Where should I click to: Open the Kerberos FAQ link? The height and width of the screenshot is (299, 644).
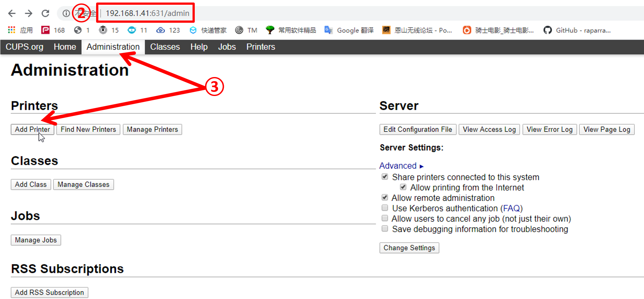pyautogui.click(x=511, y=208)
